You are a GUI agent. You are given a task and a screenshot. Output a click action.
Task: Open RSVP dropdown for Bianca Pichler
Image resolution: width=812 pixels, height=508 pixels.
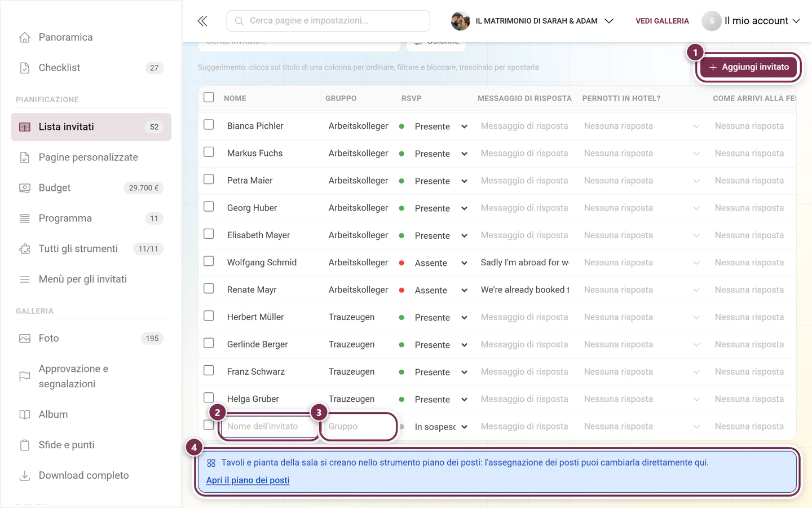point(441,126)
